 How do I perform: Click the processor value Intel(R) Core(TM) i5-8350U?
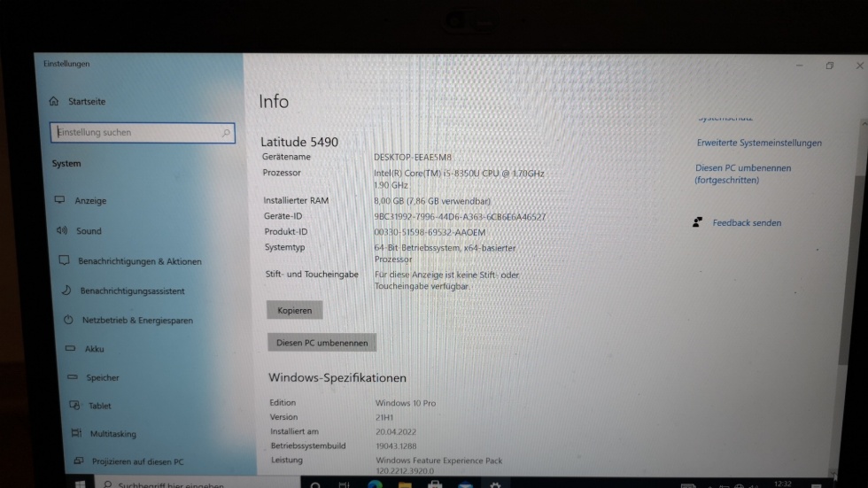(x=459, y=179)
